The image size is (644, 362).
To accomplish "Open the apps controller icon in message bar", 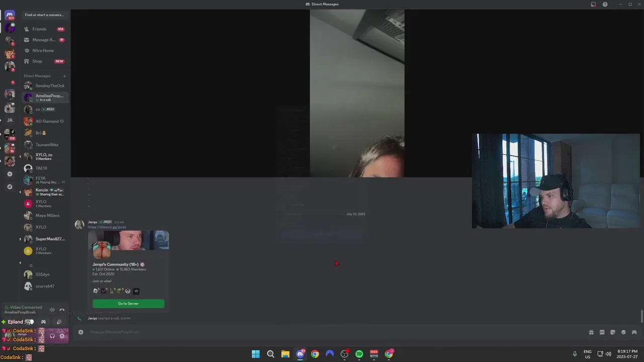I will (634, 332).
